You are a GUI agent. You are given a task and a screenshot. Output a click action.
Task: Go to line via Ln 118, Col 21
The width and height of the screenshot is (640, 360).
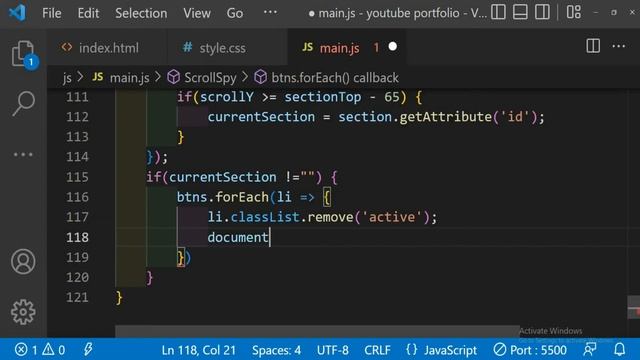(198, 350)
